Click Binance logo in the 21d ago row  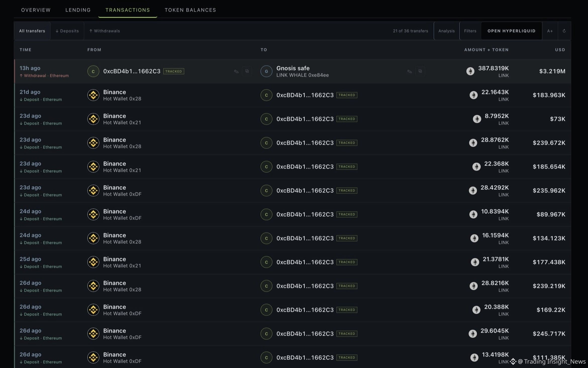93,95
